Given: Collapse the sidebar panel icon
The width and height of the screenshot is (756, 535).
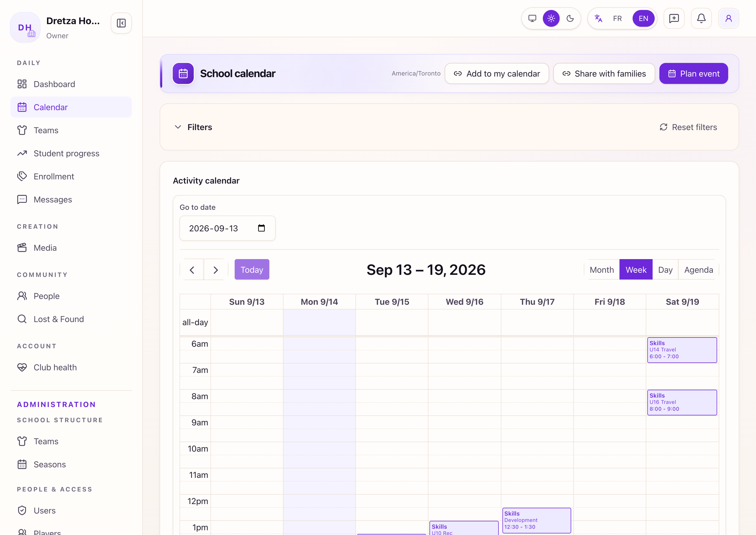Looking at the screenshot, I should click(121, 23).
